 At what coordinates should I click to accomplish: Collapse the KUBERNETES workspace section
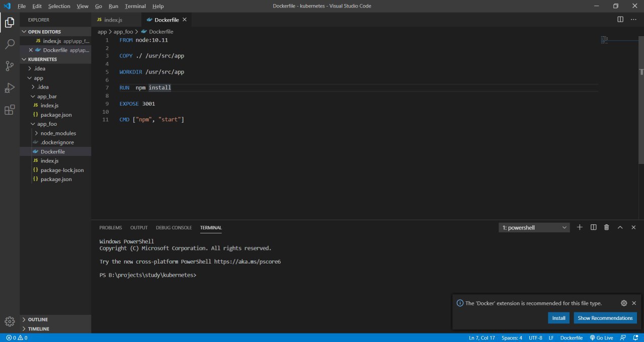click(56, 59)
